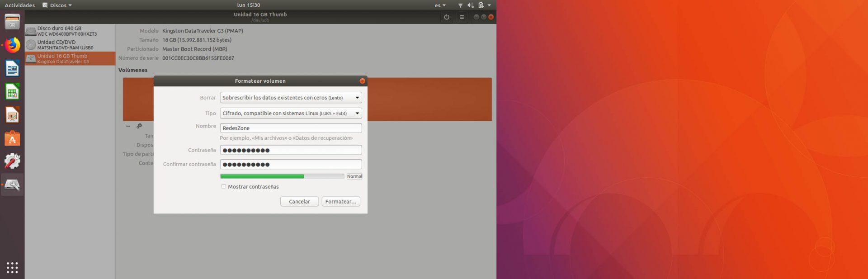The width and height of the screenshot is (868, 279).
Task: Click the battery indicator in top bar
Action: tap(481, 5)
